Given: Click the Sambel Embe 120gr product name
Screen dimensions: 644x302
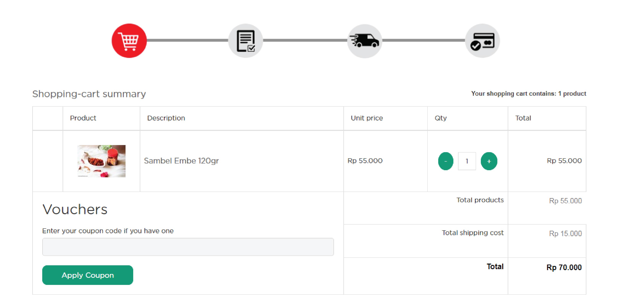Looking at the screenshot, I should (x=181, y=161).
